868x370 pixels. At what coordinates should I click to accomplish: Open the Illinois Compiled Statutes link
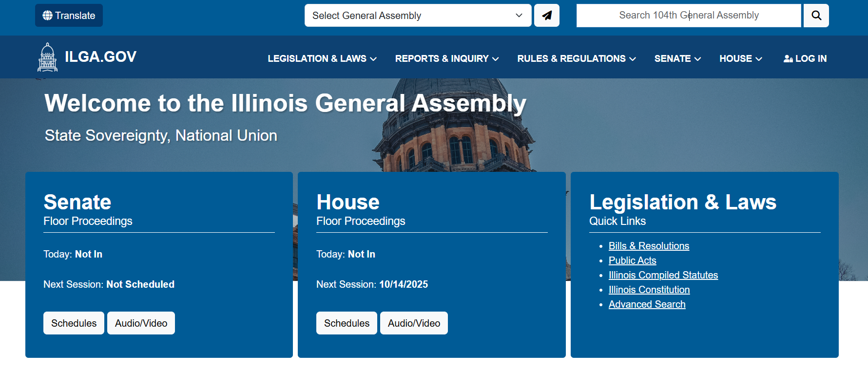663,275
